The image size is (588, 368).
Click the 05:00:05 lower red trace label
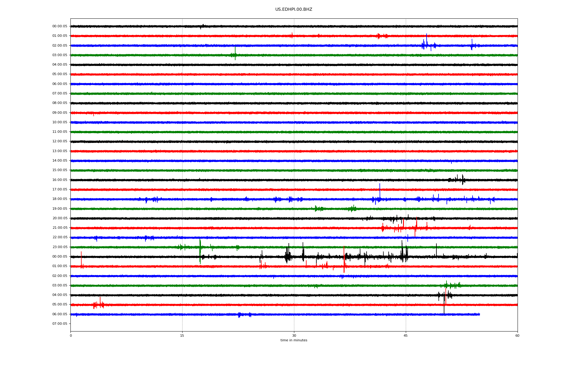[x=60, y=305]
